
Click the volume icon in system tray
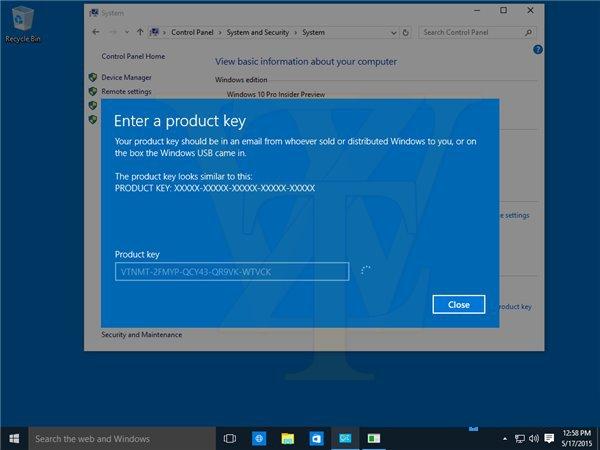(533, 438)
